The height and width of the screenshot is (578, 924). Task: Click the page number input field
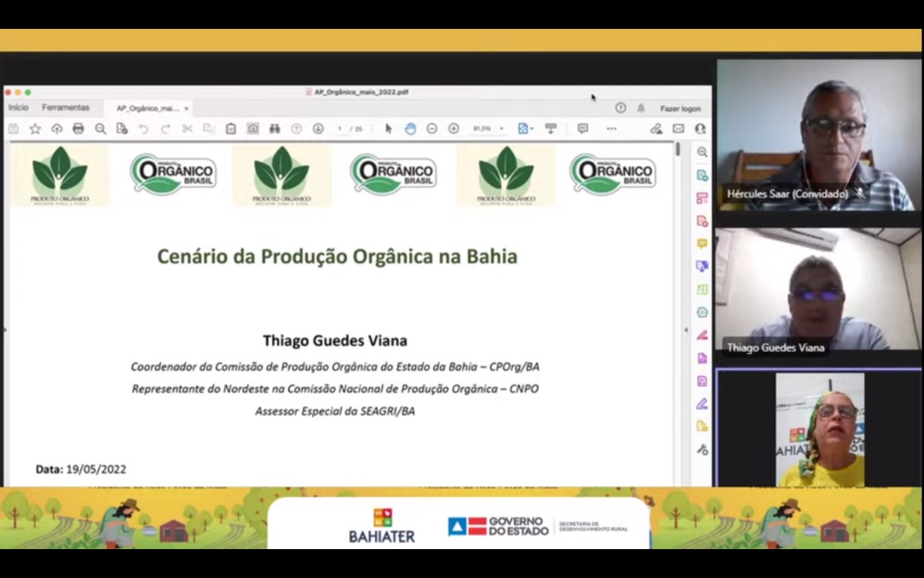pos(339,129)
